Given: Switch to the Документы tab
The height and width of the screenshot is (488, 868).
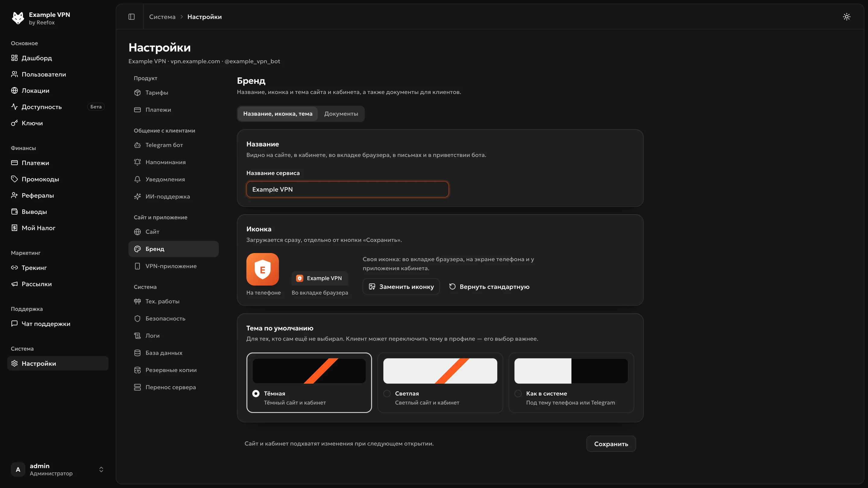Looking at the screenshot, I should [x=341, y=114].
